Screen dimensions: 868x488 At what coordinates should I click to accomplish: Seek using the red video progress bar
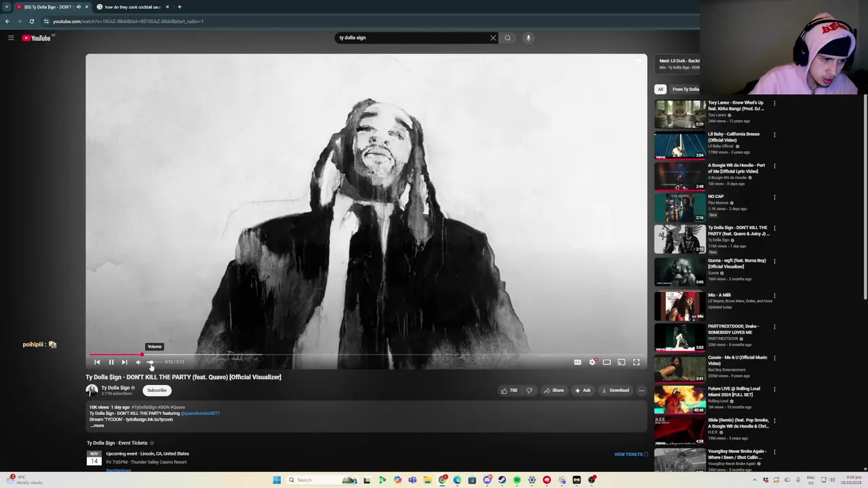(x=366, y=354)
